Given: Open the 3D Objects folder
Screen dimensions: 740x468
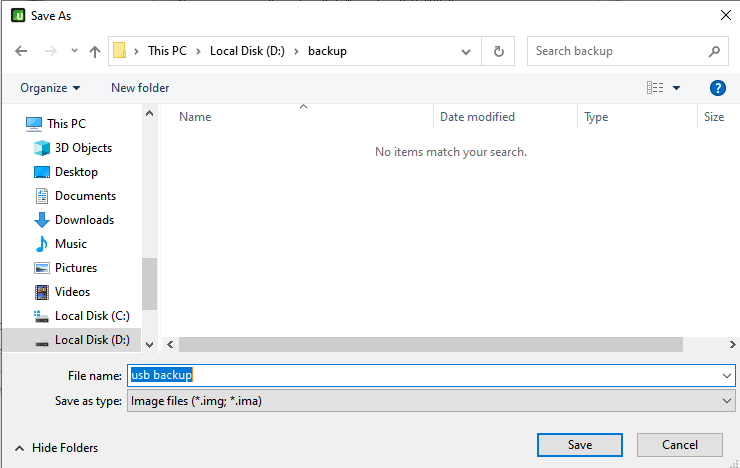Looking at the screenshot, I should point(83,148).
